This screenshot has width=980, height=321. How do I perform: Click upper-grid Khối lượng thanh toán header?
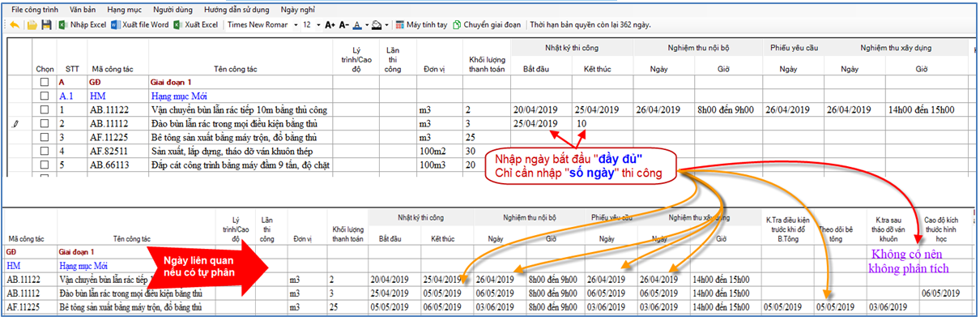[x=486, y=64]
